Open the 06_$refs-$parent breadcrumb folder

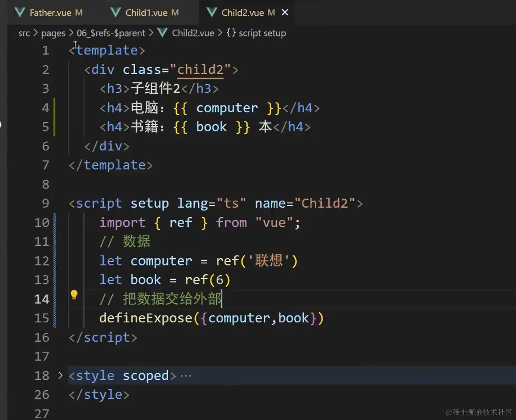click(x=111, y=33)
